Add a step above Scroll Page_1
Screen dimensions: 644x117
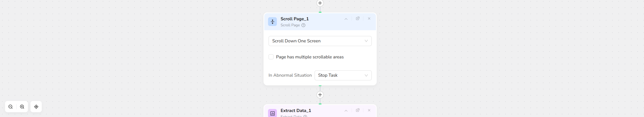tap(320, 3)
